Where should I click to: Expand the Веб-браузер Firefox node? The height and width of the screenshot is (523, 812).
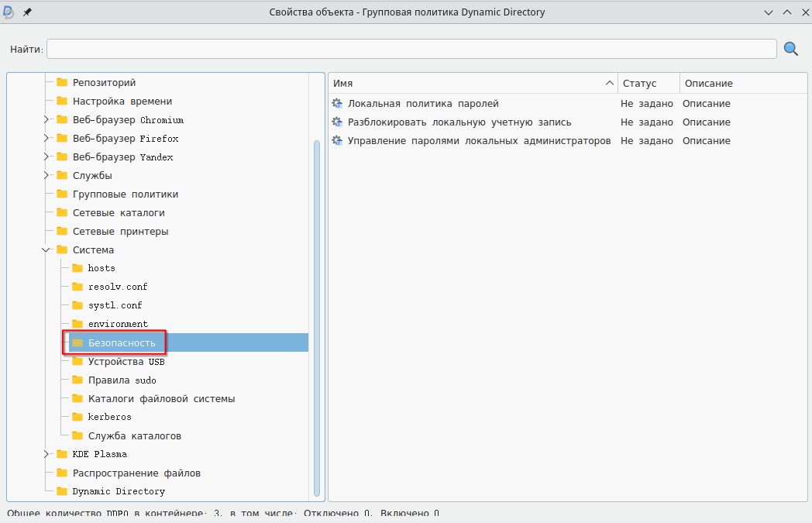click(x=46, y=139)
